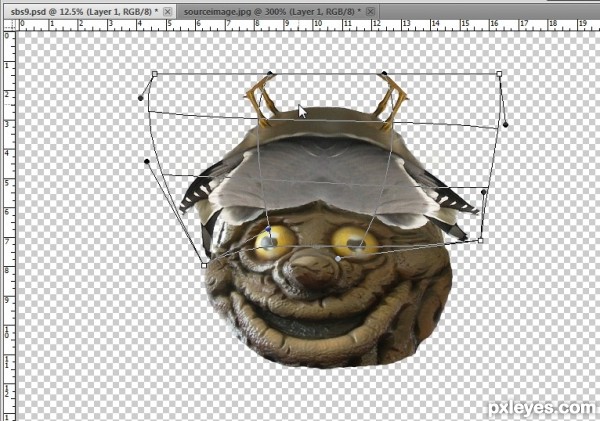
Task: Click the warp control dot above left horn
Action: click(x=270, y=73)
